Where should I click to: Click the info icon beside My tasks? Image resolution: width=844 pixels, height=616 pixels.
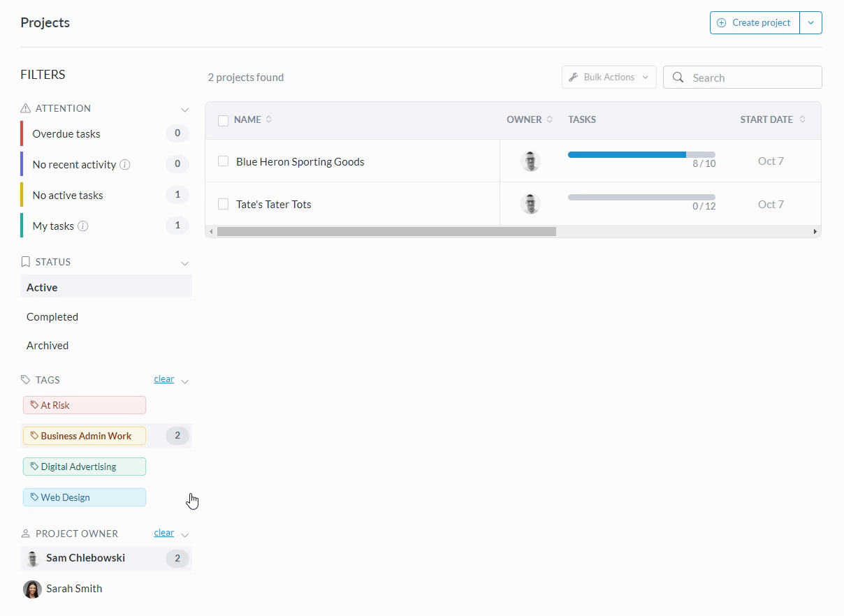(83, 226)
